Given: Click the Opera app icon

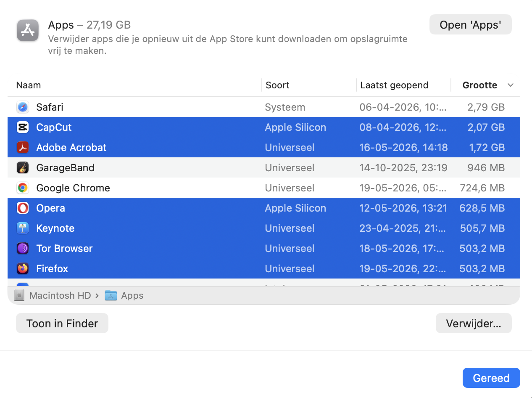Looking at the screenshot, I should pyautogui.click(x=23, y=208).
